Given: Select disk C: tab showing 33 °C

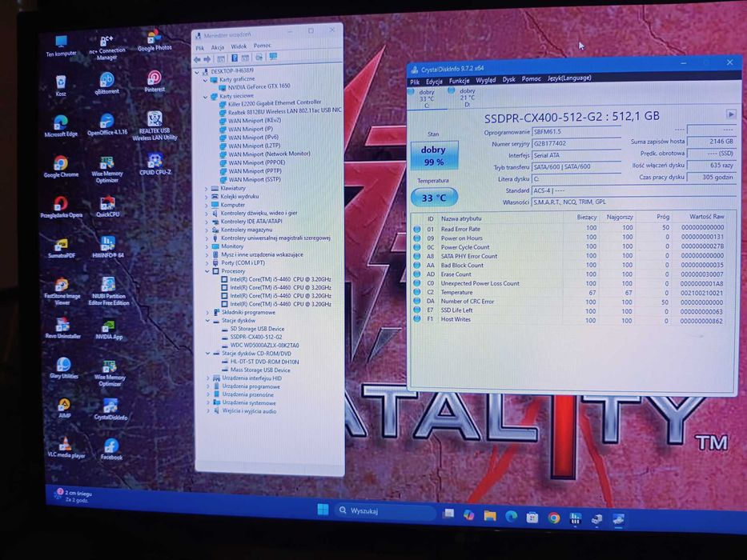Looking at the screenshot, I should [426, 98].
